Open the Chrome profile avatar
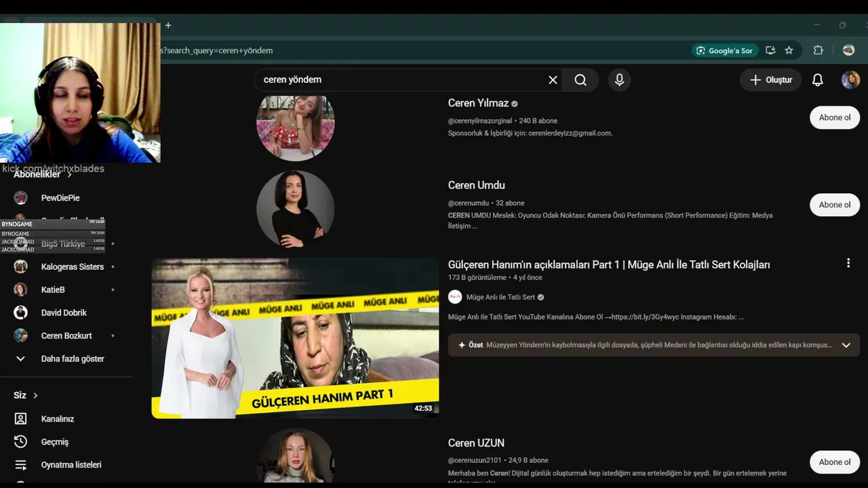The image size is (868, 488). point(848,50)
